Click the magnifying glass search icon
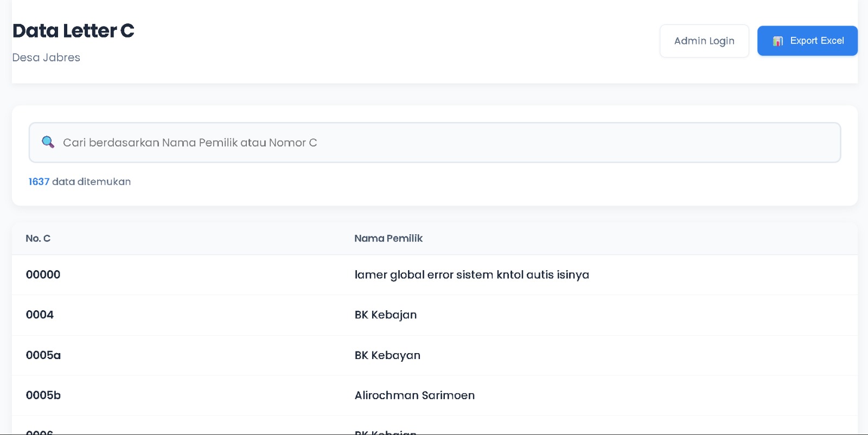The width and height of the screenshot is (868, 435). pos(48,142)
